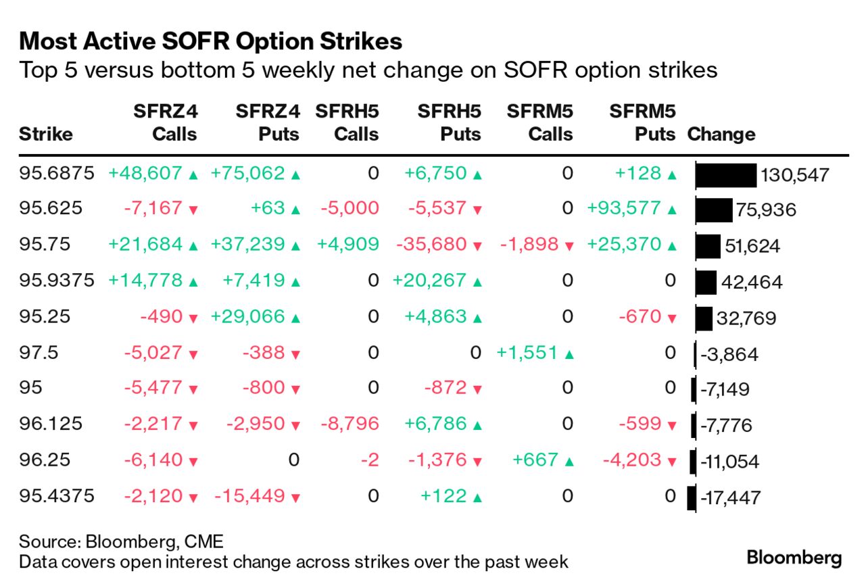Click the green up arrow beside +20,267

[477, 282]
